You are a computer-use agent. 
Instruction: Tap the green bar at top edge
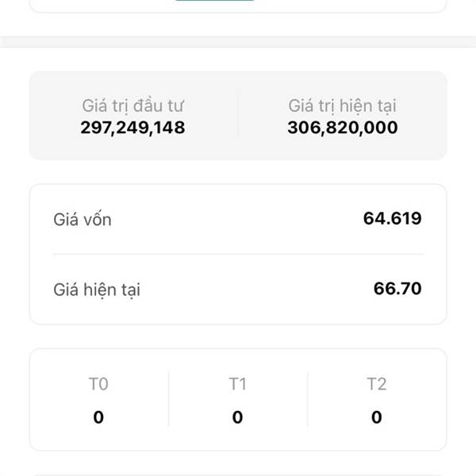[x=214, y=1]
